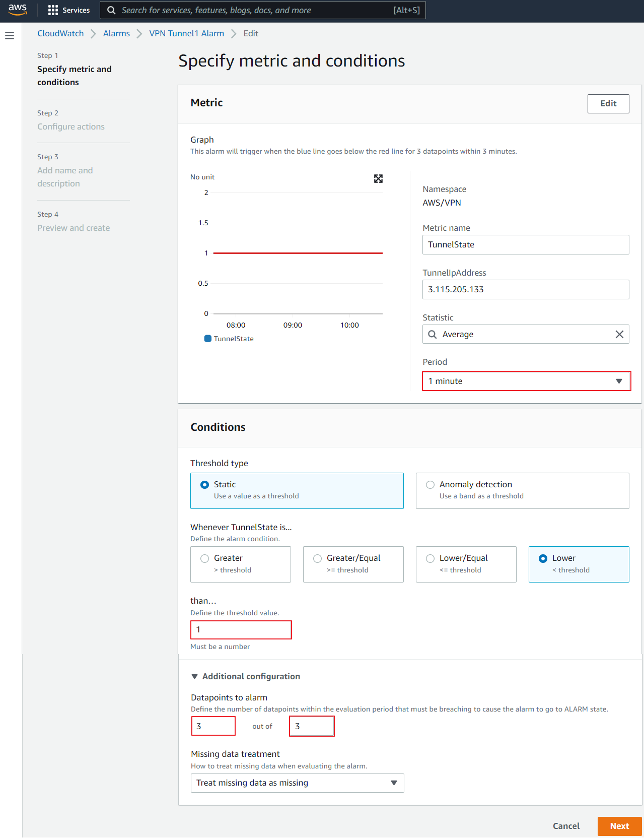Click the magnifier icon in Statistic field
Viewport: 644px width, 838px height.
433,335
